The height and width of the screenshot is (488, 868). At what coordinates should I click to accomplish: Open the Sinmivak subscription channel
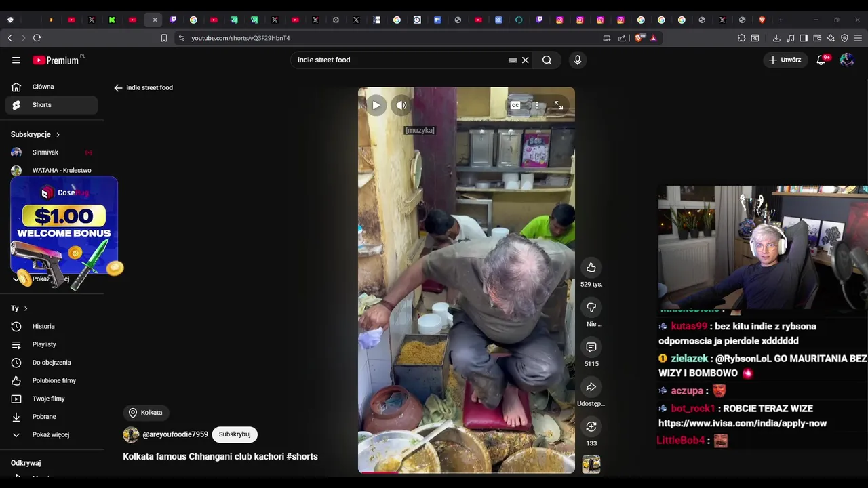point(52,152)
